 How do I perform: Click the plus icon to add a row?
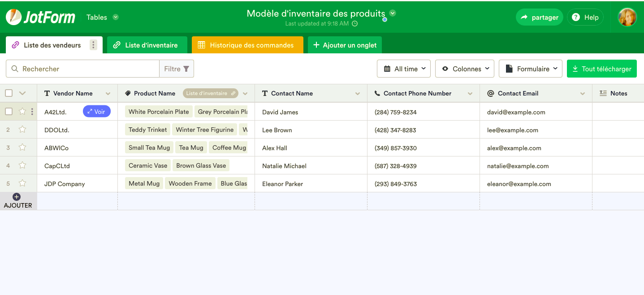[x=17, y=197]
